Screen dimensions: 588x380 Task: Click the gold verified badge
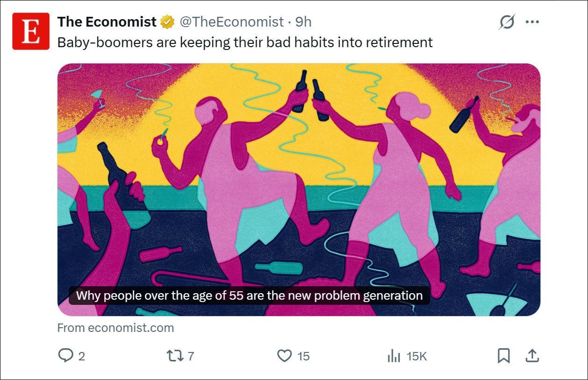click(167, 22)
